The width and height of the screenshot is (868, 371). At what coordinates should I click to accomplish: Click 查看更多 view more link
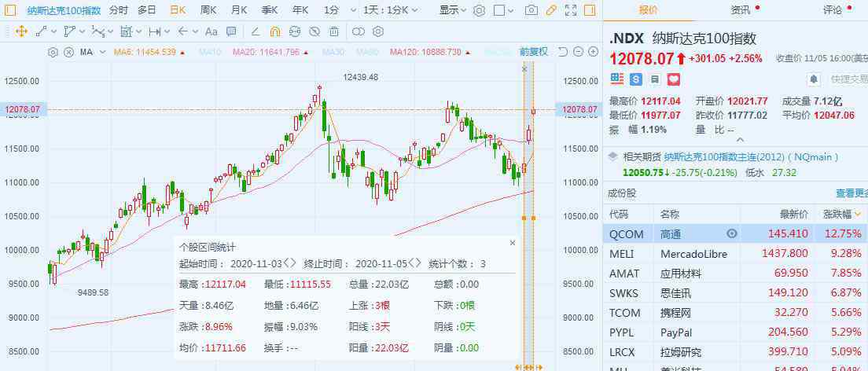click(852, 193)
